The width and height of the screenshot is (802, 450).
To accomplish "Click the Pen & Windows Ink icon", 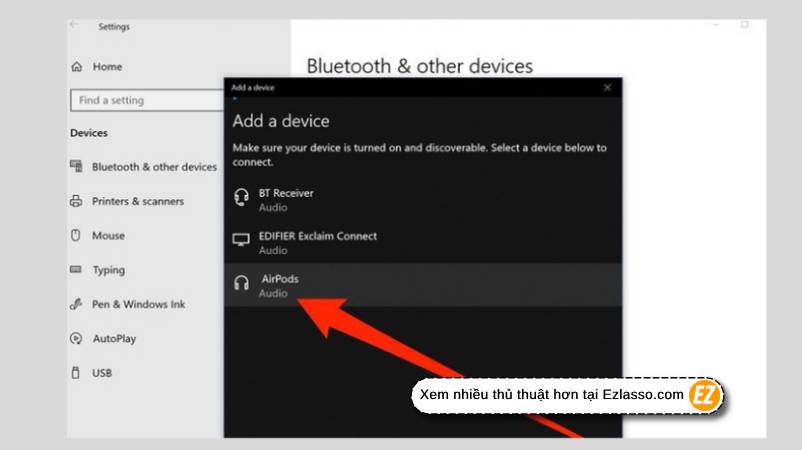I will 76,304.
